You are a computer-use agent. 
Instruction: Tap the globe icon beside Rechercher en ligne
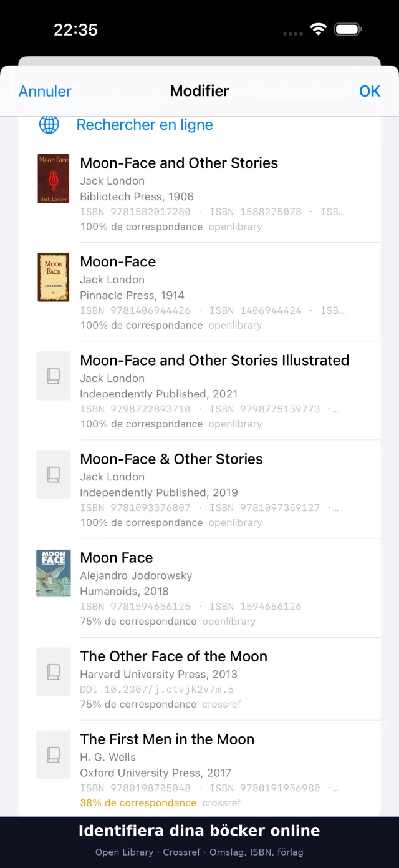[49, 124]
